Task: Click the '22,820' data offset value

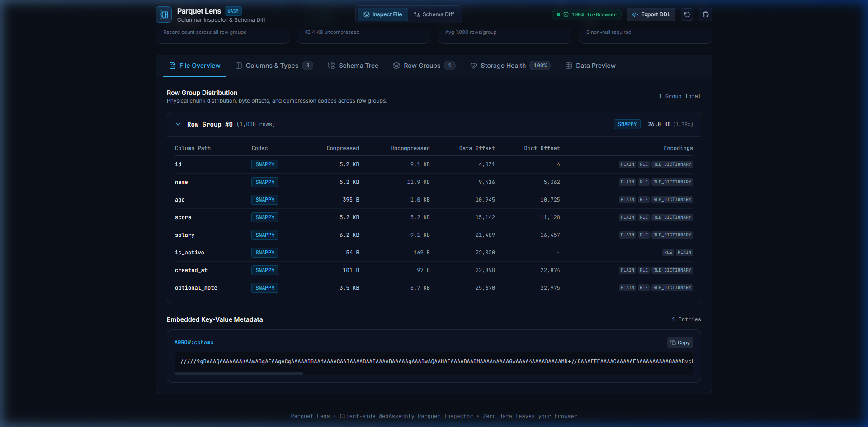Action: point(485,253)
